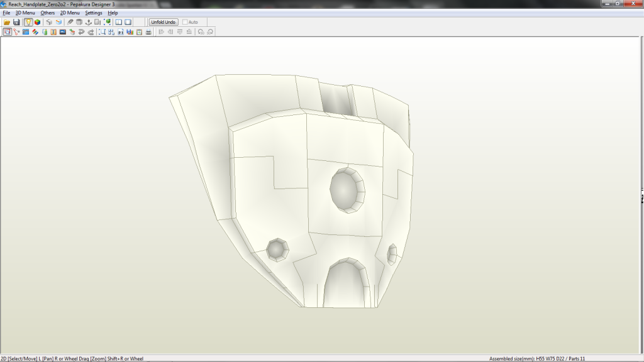Viewport: 644px width, 362px height.
Task: Click the align bottom icon
Action: click(189, 32)
